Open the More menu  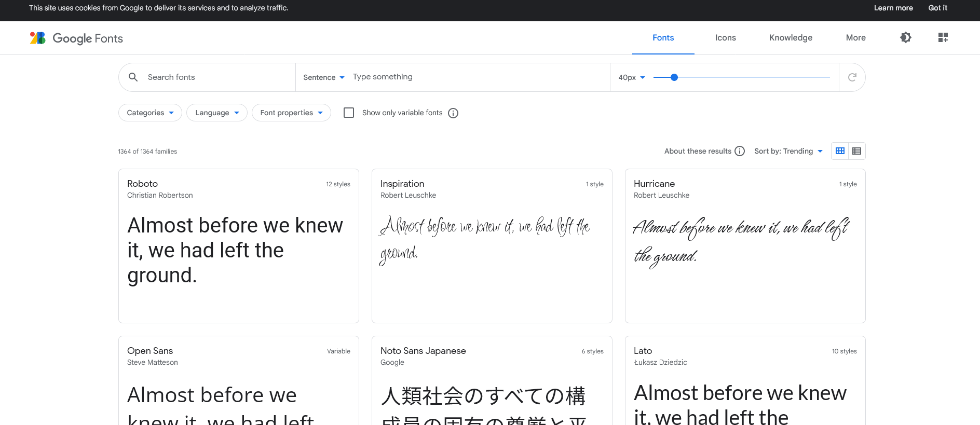[856, 37]
